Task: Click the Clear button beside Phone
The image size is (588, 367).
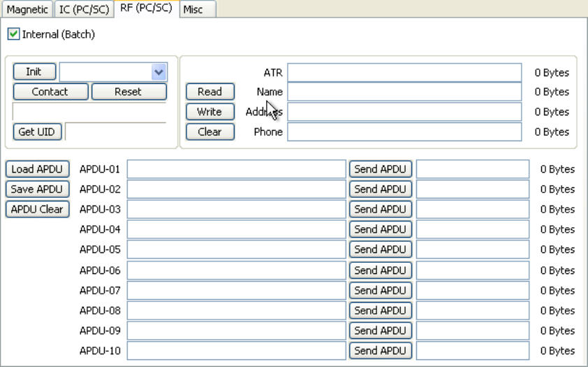Action: tap(210, 131)
